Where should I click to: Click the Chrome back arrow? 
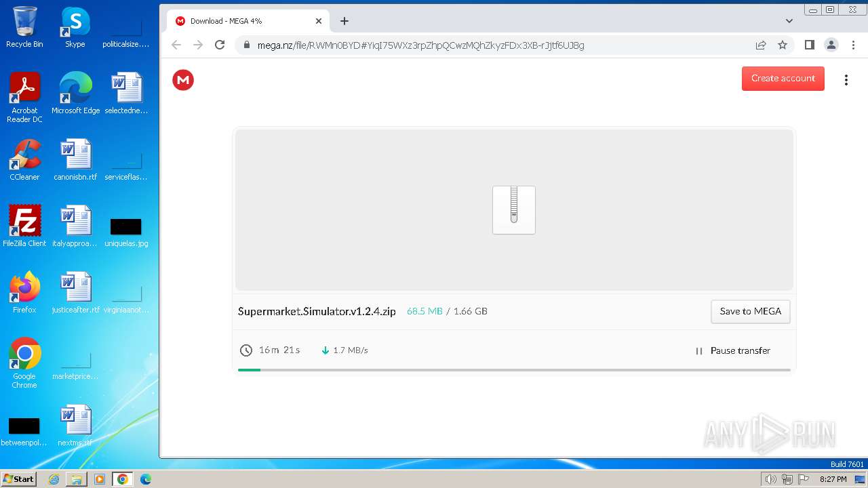tap(176, 45)
